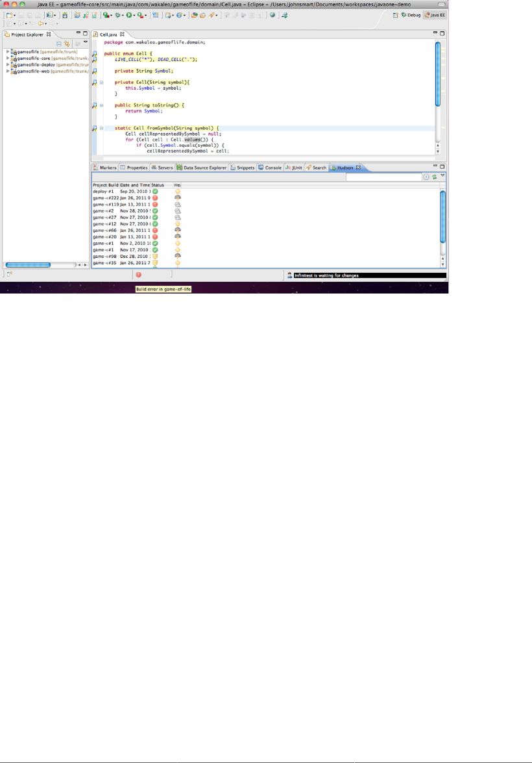Click the Hudson refresh icon with green arrows
Screen dimensions: 532x763
[434, 177]
